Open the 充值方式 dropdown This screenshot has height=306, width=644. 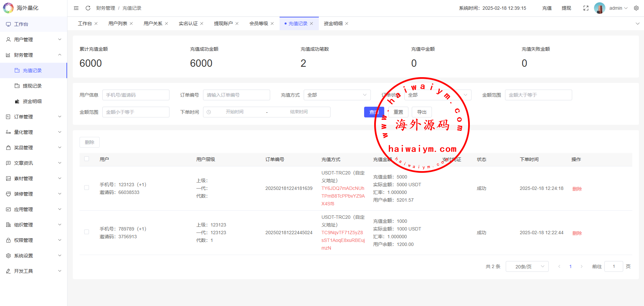tap(337, 95)
